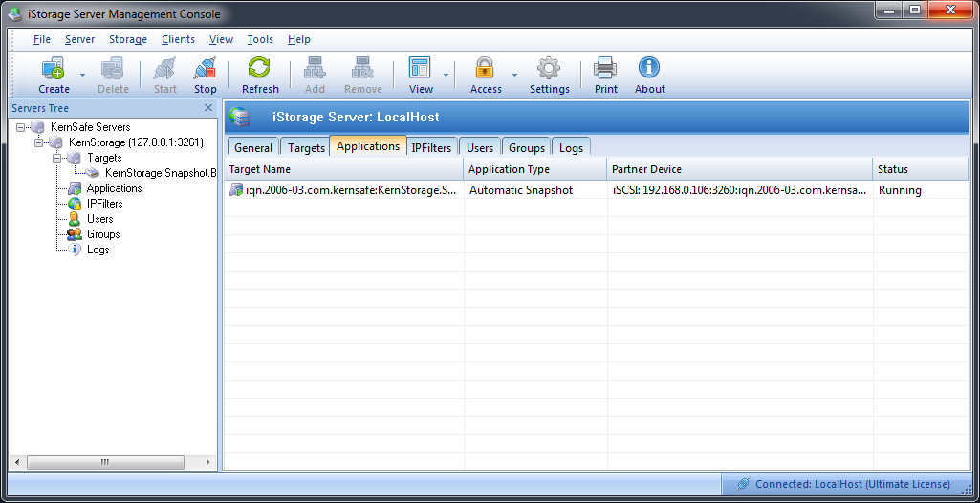Select KernSafe Servers in the tree

coord(91,127)
